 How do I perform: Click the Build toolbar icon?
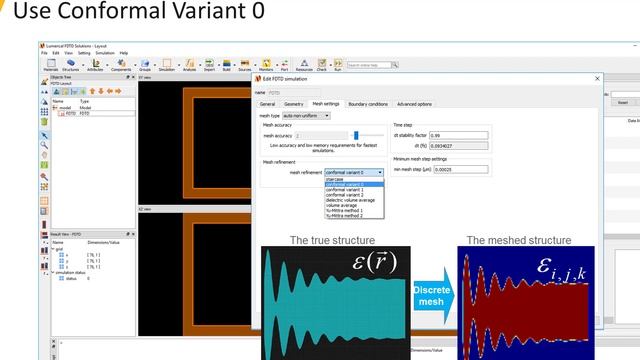[227, 63]
